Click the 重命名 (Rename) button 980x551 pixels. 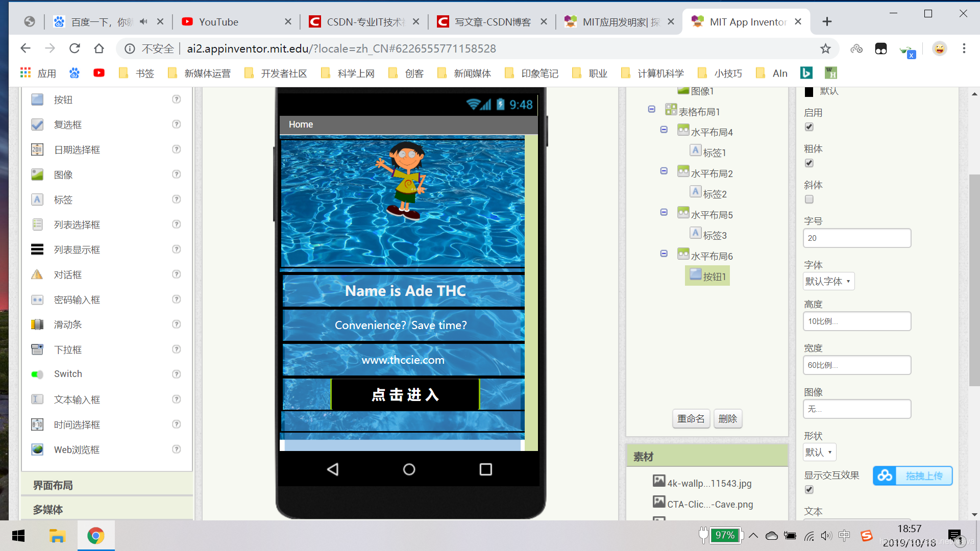point(691,418)
